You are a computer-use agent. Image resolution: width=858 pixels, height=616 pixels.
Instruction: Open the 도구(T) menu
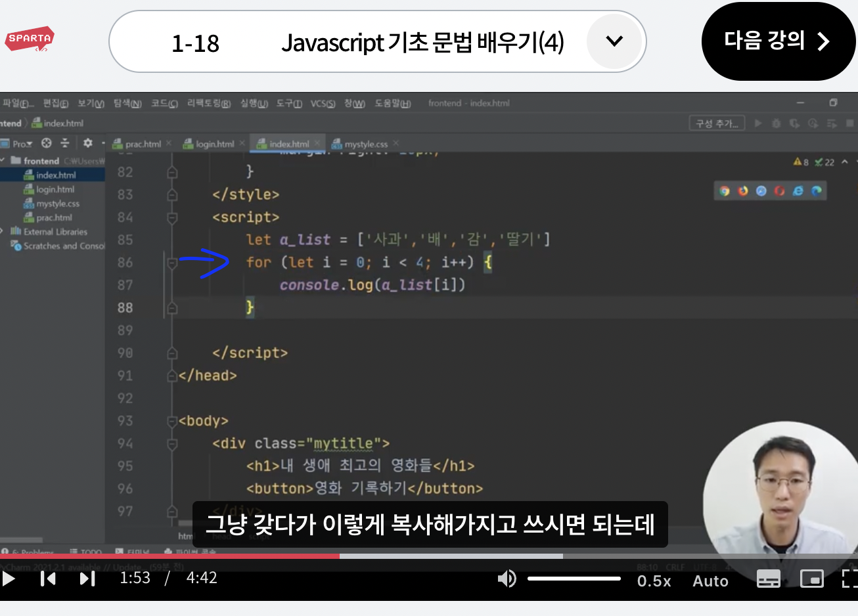click(289, 103)
